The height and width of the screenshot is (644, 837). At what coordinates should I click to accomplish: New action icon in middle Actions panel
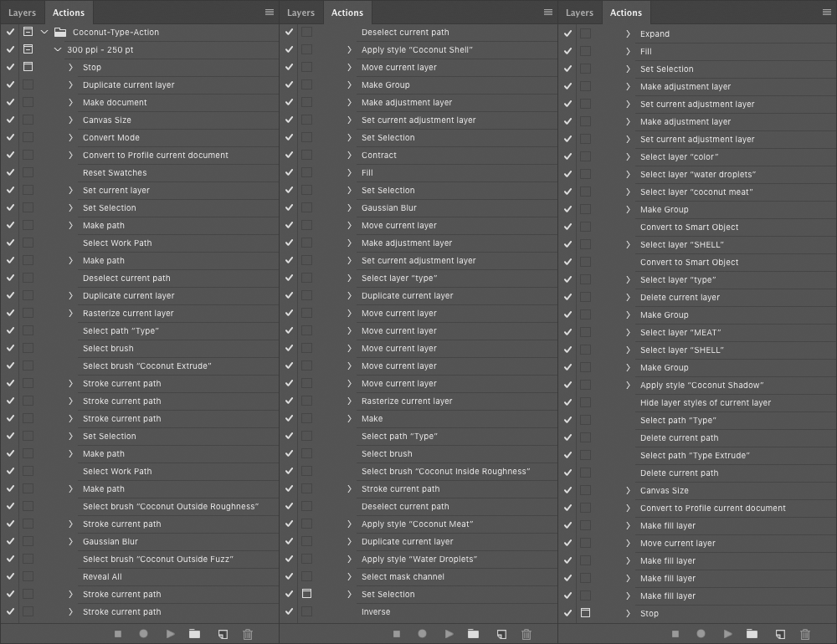tap(501, 634)
